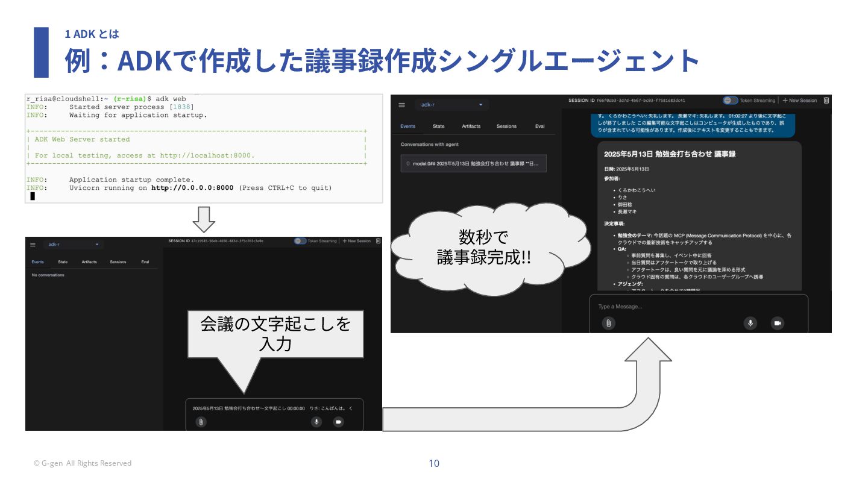868x488 pixels.
Task: Click New Session button in right ADK window
Action: point(799,100)
